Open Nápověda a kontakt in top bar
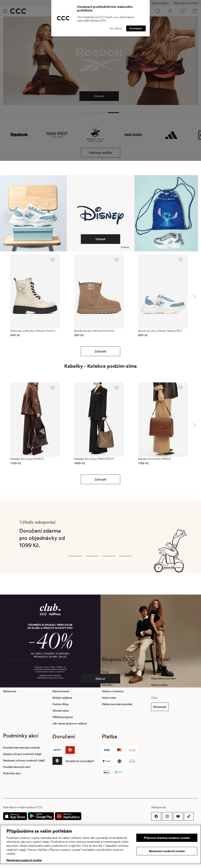Screen dimensions: 201x868 point(186,3)
